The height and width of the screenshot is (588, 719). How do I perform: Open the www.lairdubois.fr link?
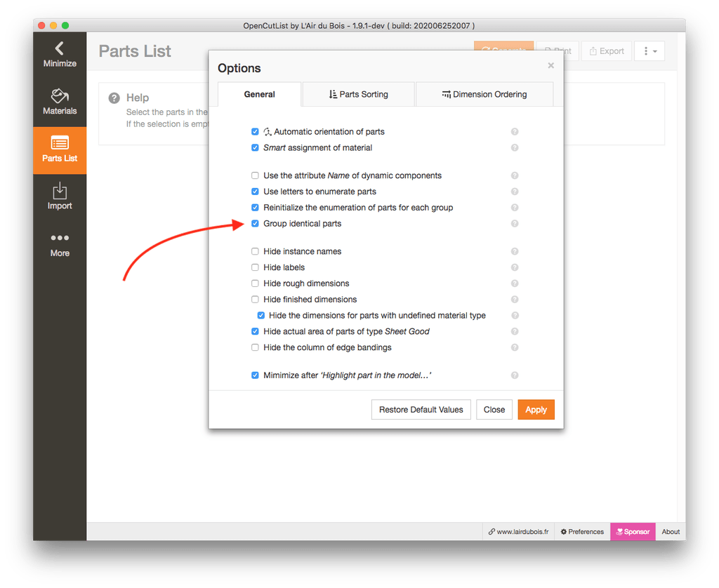[519, 532]
